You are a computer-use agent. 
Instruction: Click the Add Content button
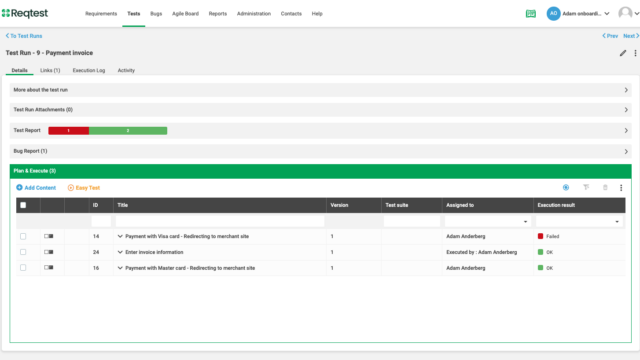pos(36,188)
